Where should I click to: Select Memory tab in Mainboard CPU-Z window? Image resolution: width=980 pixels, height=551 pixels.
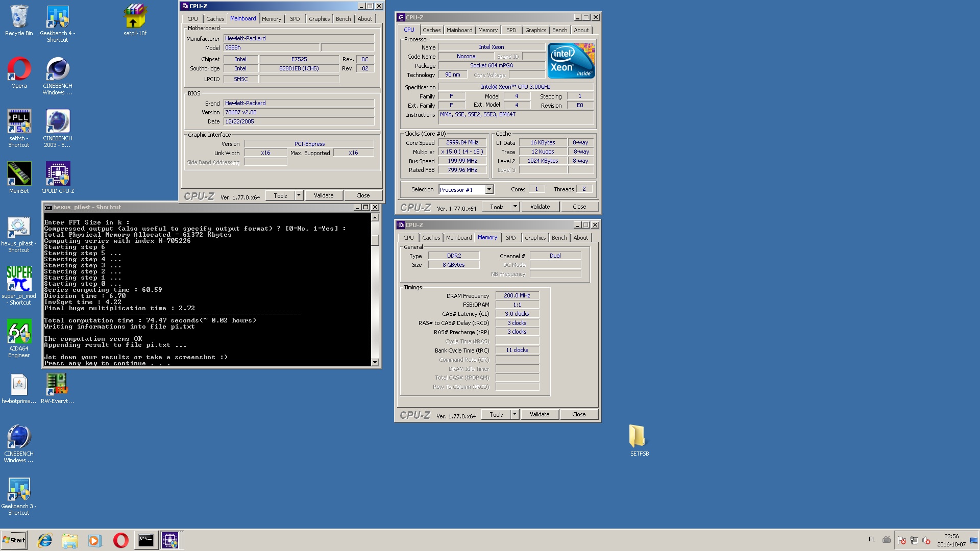271,19
